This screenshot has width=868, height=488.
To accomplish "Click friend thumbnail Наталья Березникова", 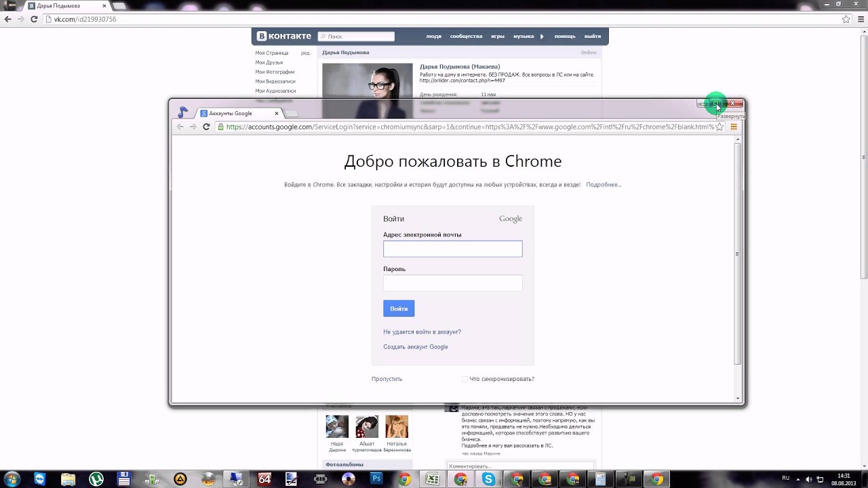I will pos(397,426).
